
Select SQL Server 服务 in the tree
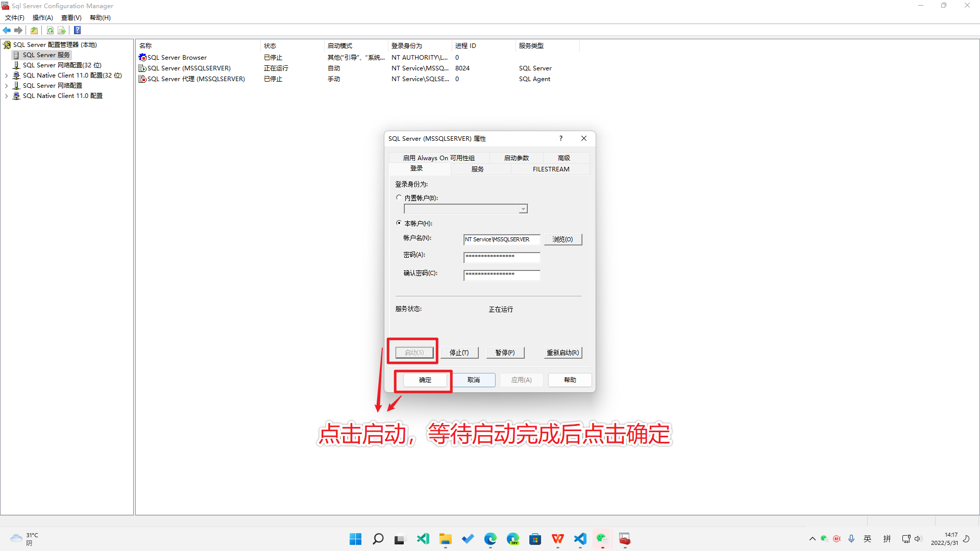point(46,55)
